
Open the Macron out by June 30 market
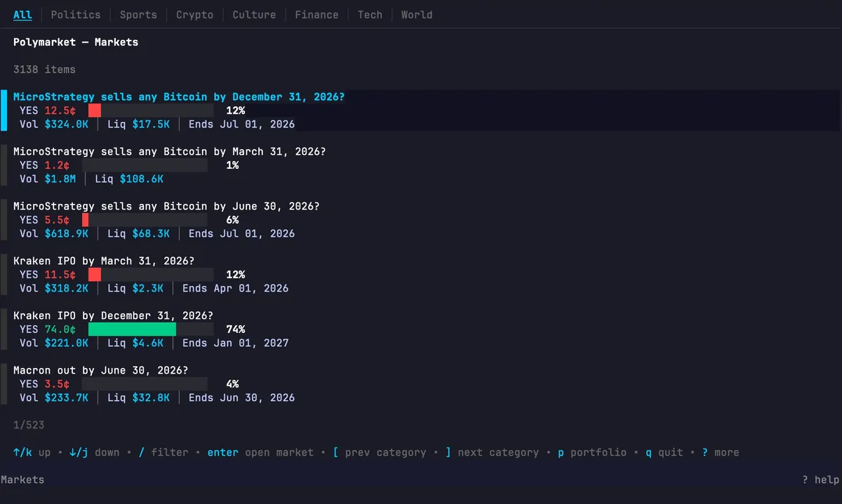[100, 370]
